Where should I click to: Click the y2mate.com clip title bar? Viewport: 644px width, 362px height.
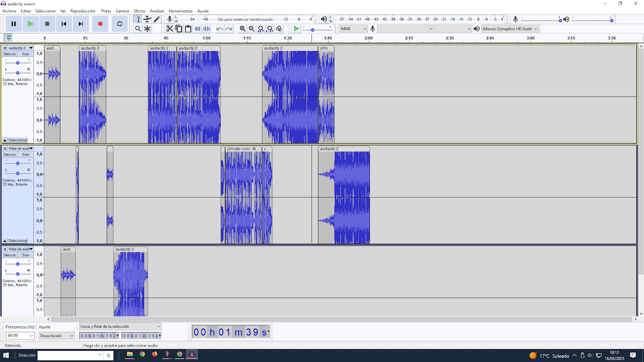point(243,148)
